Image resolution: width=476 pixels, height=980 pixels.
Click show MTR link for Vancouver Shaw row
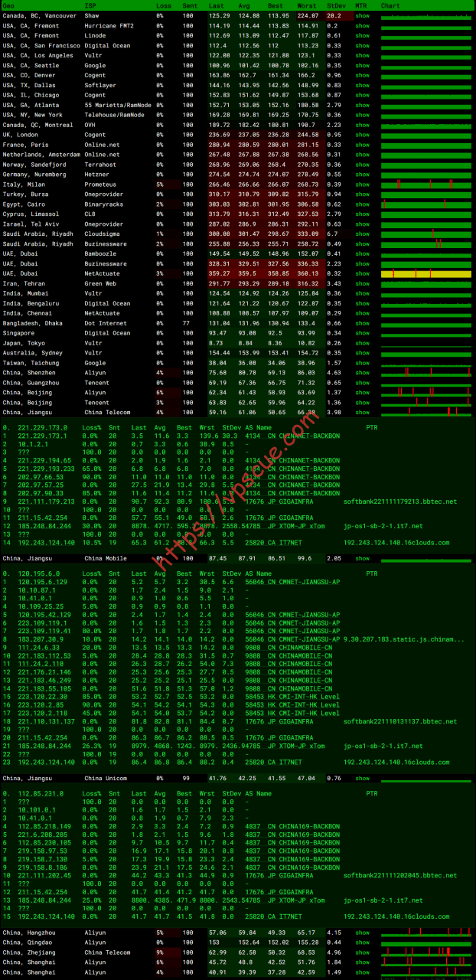362,15
